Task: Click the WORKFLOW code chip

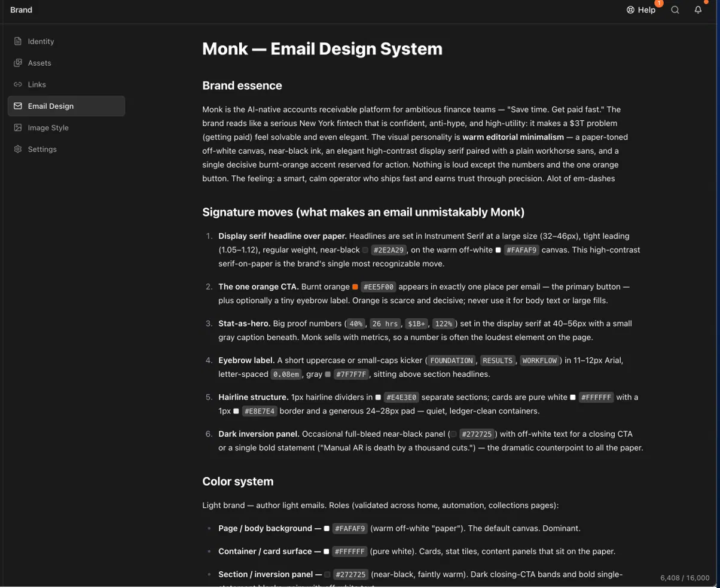Action: 540,360
